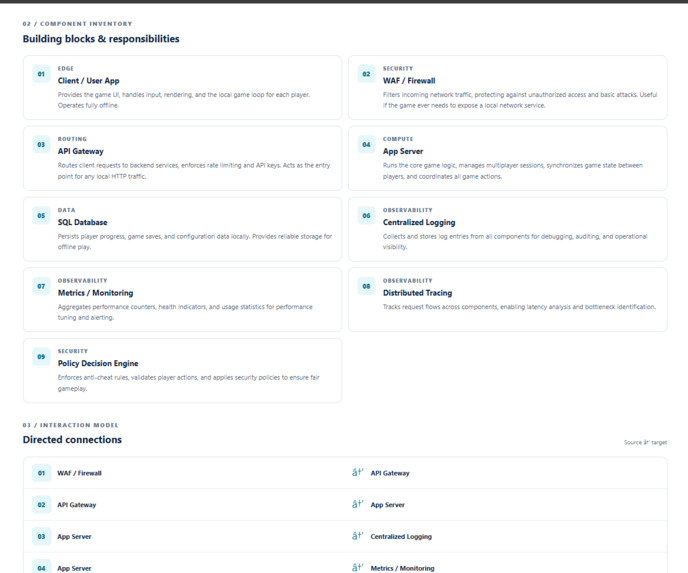Select the Policy Decision Engine card title

(98, 363)
